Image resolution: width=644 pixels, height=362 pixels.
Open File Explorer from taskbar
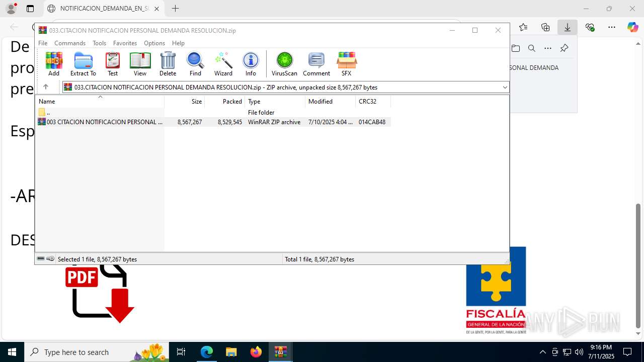click(231, 352)
